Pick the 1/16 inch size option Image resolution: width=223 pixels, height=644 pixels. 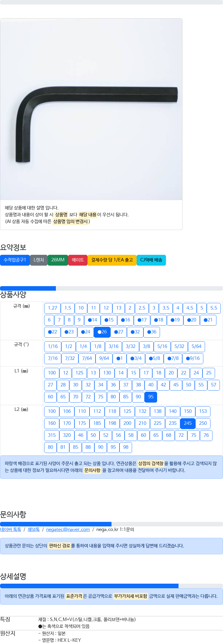tap(53, 346)
